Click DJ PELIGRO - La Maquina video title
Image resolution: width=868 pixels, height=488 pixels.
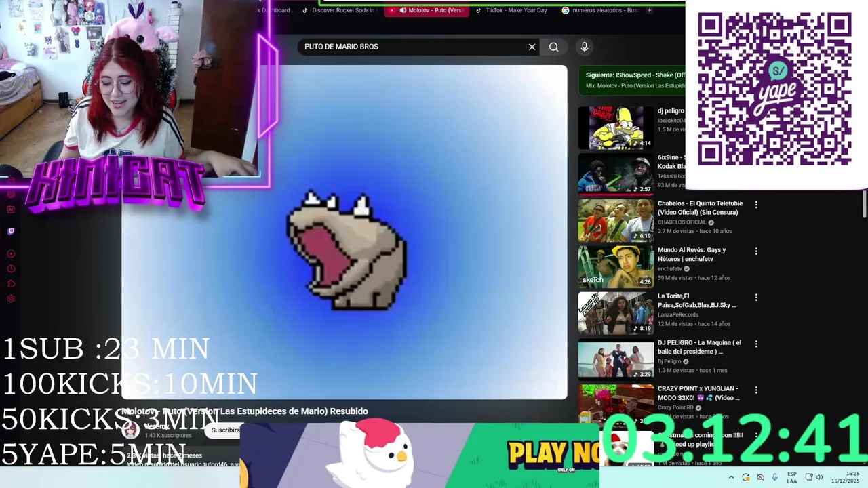point(699,347)
